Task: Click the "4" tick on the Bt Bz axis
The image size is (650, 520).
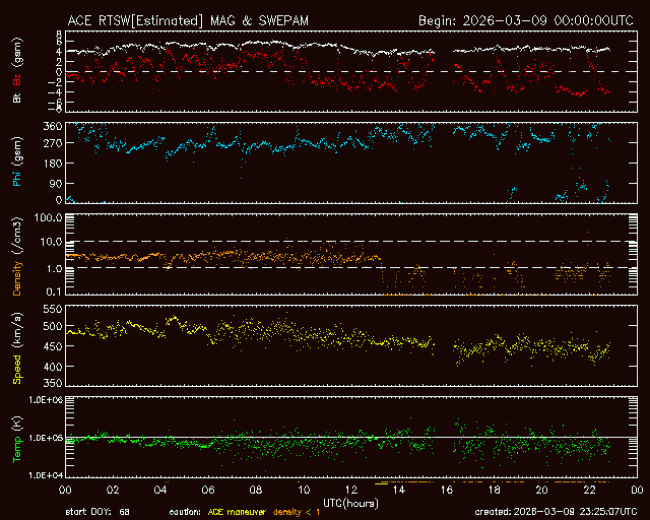Action: (59, 52)
